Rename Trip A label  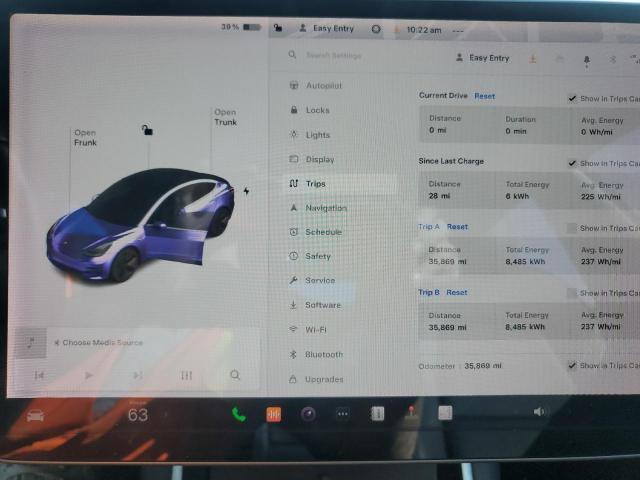429,227
